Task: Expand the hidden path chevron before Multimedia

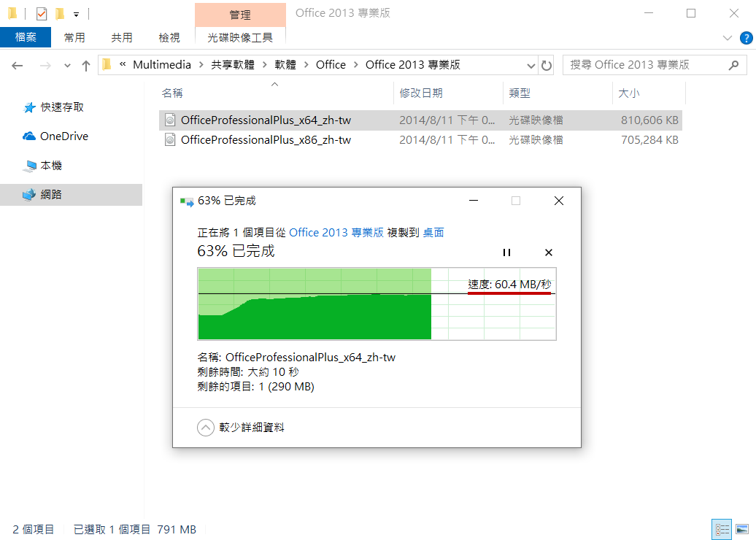Action: pos(123,64)
